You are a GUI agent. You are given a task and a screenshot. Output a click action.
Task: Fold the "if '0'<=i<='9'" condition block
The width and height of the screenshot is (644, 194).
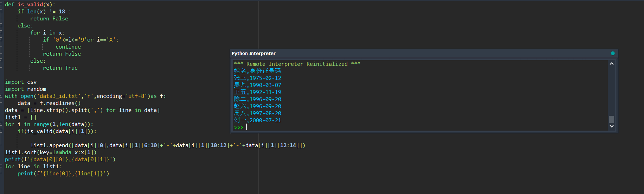tap(1, 40)
